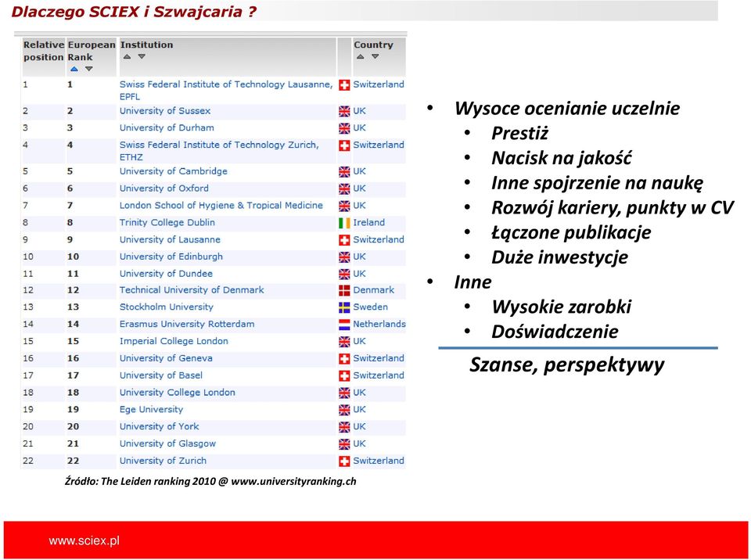Click the UK flag next to University of Sussex
Image resolution: width=751 pixels, height=560 pixels.
344,112
